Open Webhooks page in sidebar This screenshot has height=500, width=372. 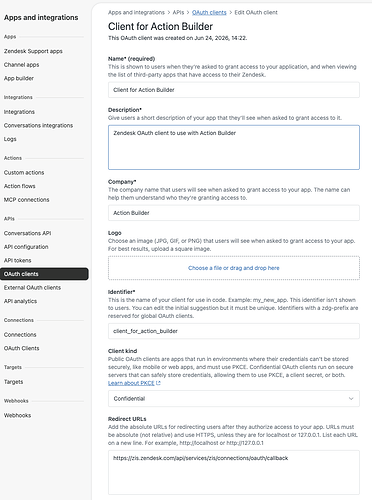17,415
